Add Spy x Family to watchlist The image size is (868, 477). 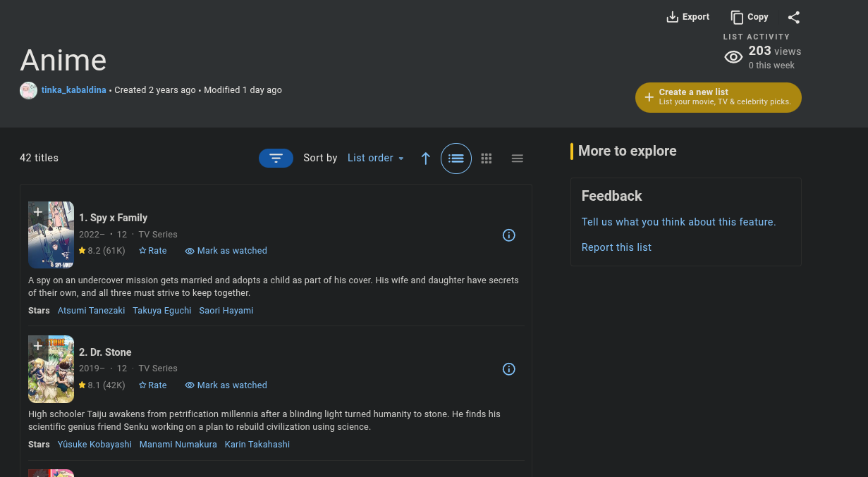38,212
